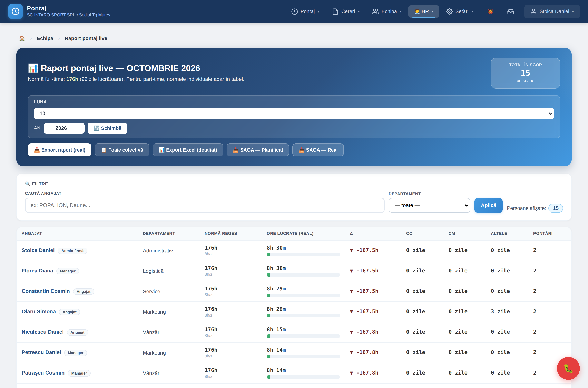Go to the home breadcrumb icon
Image resolution: width=588 pixels, height=388 pixels.
click(22, 38)
